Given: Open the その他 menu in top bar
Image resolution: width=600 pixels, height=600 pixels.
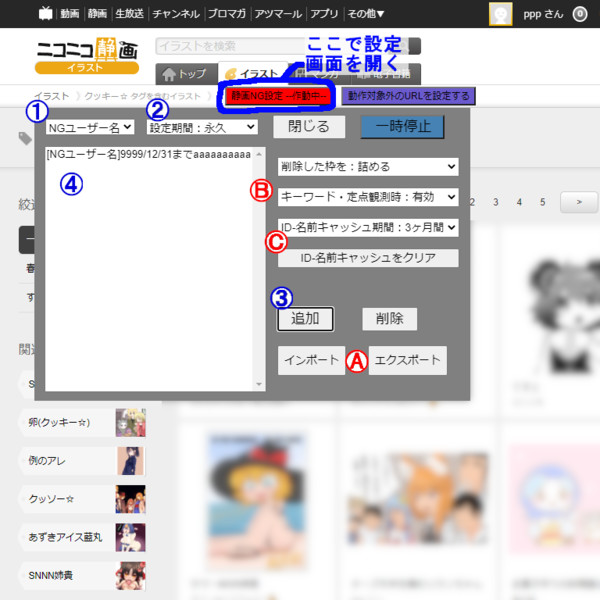Looking at the screenshot, I should coord(366,14).
